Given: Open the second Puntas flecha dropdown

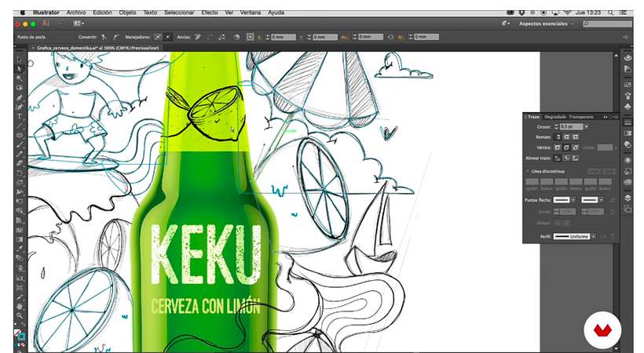Looking at the screenshot, I should [602, 200].
